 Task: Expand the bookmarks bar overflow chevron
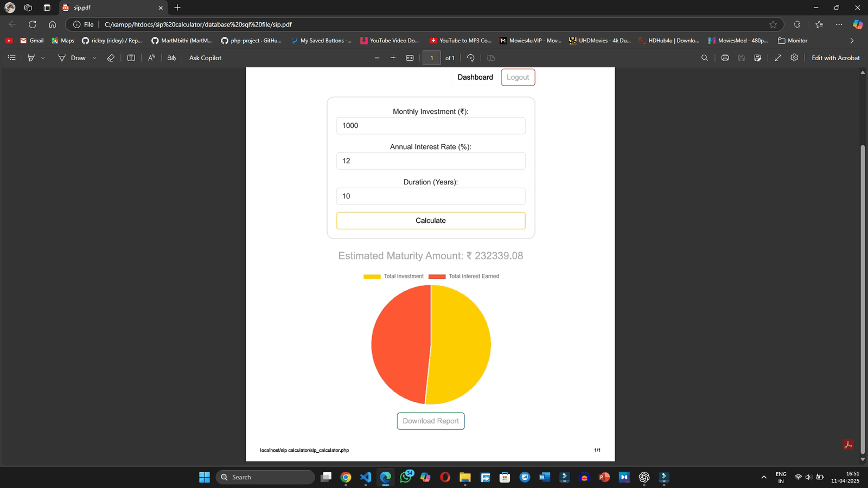coord(852,41)
